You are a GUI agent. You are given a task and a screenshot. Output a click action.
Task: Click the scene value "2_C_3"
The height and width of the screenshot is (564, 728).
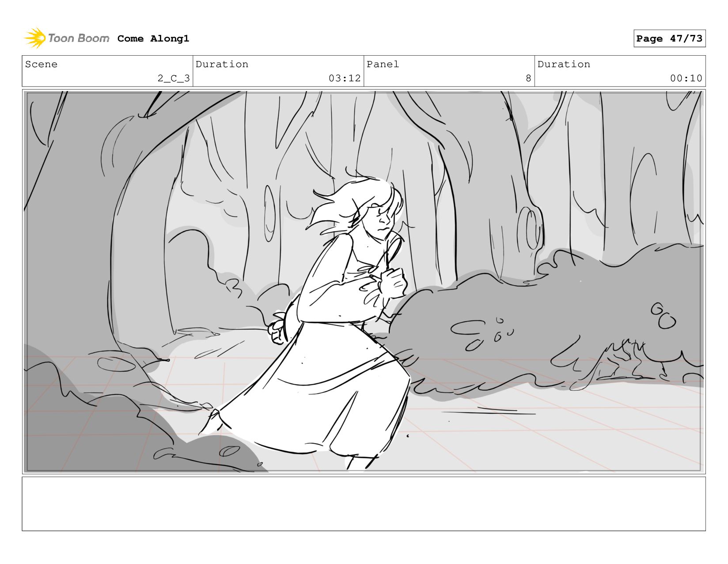click(x=174, y=78)
